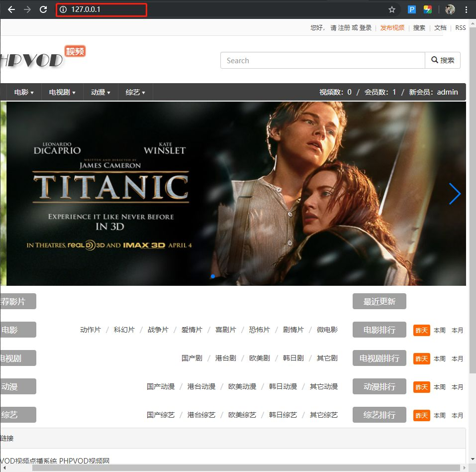The height and width of the screenshot is (472, 476).
Task: Click the 搜索 search button
Action: [x=443, y=60]
